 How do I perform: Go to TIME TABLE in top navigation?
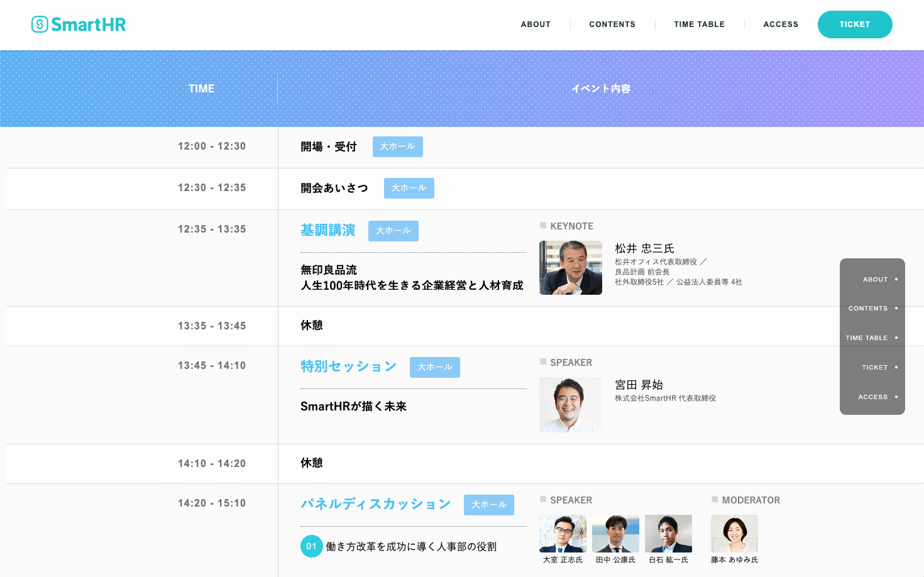[699, 25]
